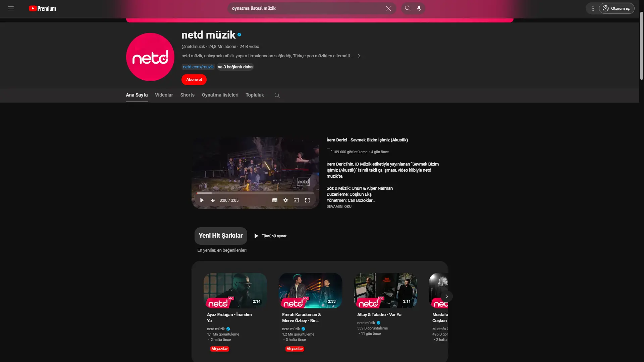Switch to the Videolar tab
Viewport: 644px width, 362px height.
click(164, 95)
